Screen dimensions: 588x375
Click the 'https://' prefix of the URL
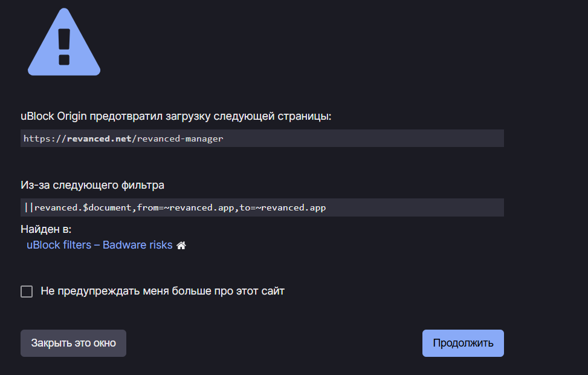(x=45, y=139)
